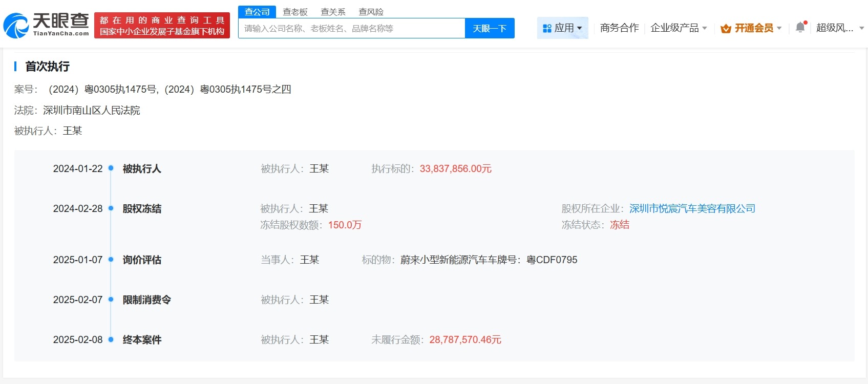Click the case number (2024)粤0305执1475号
868x384 pixels.
pos(101,89)
